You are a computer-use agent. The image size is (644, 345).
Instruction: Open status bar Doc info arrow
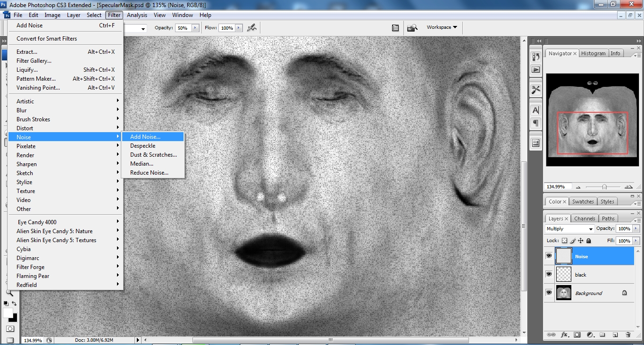(138, 340)
